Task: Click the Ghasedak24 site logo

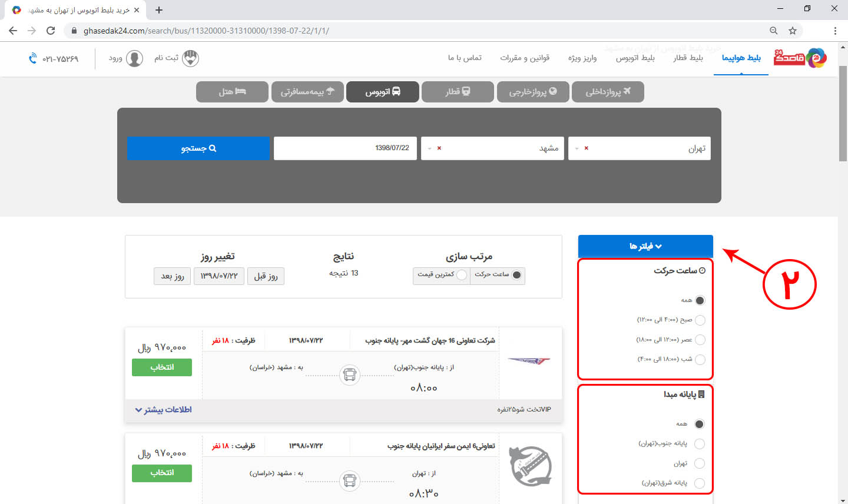Action: [x=800, y=58]
